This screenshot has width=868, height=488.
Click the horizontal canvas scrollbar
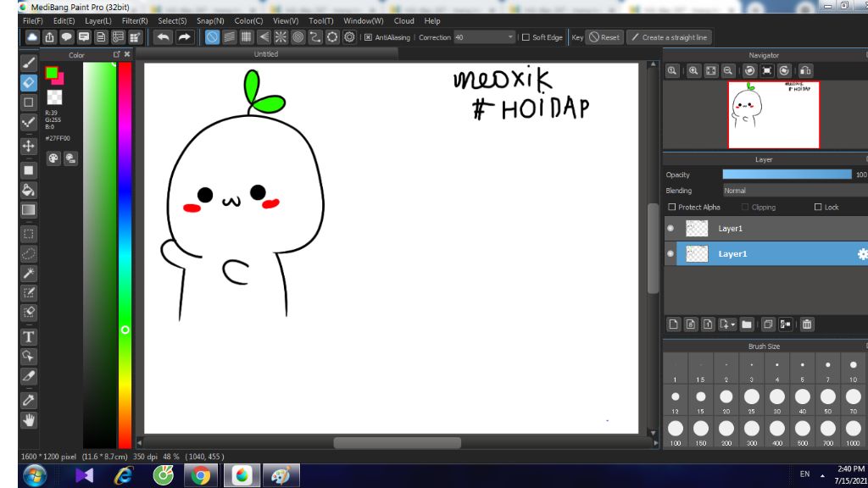(397, 442)
